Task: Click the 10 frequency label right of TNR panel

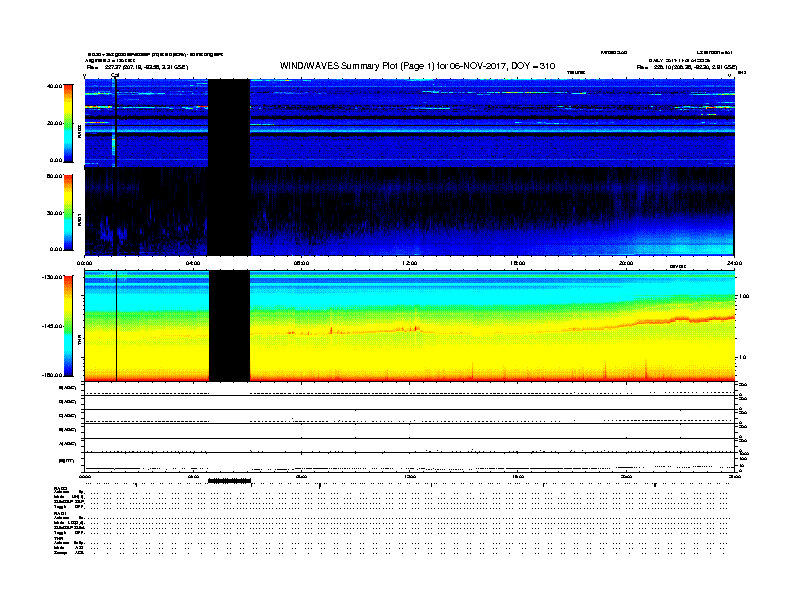Action: (742, 357)
